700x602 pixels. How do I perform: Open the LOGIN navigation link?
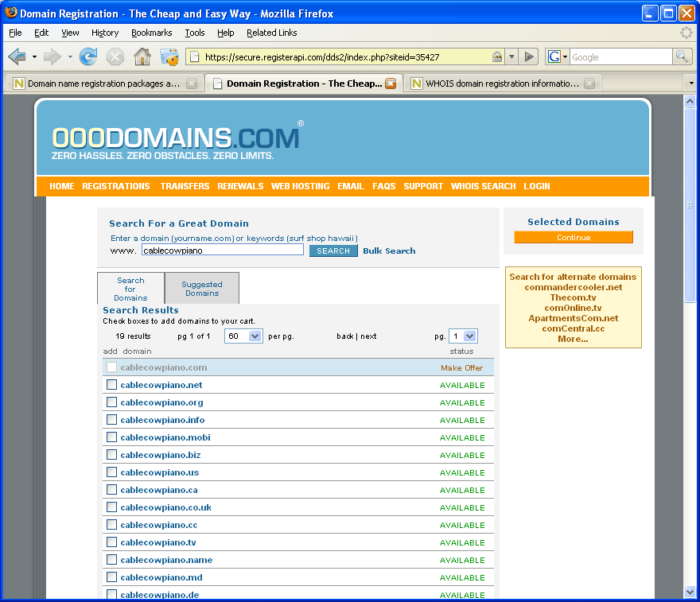[x=537, y=186]
